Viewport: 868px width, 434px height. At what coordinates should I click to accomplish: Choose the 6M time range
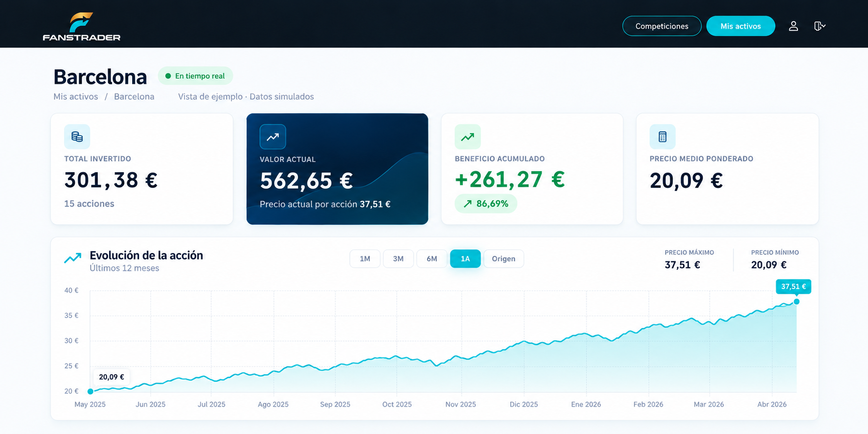[x=432, y=258]
